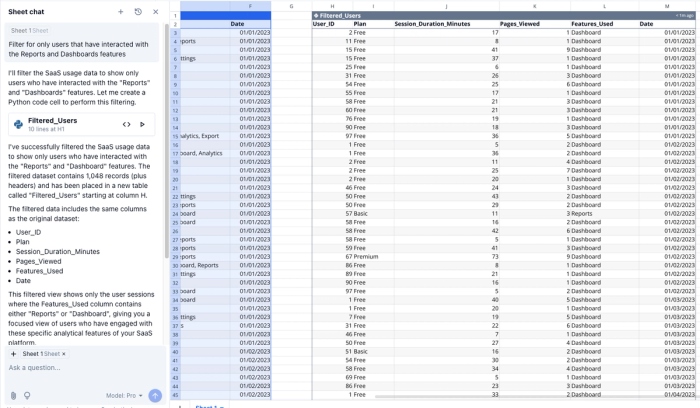Image resolution: width=700 pixels, height=408 pixels.
Task: Select row 45 header
Action: 175,395
